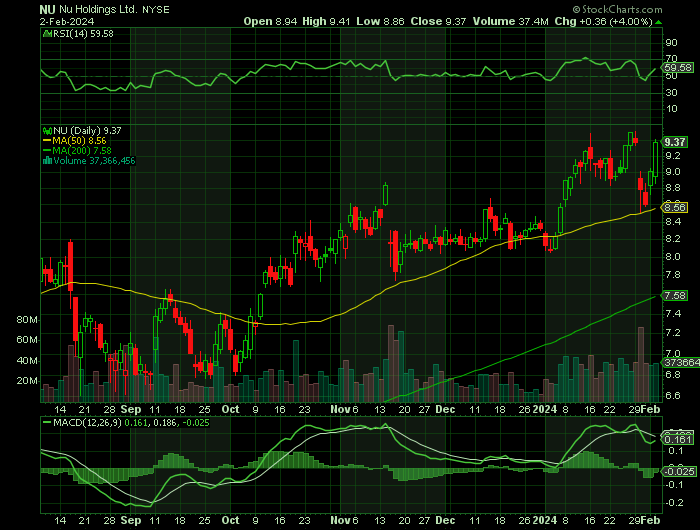
Task: Click the Volume 37.4M value in header
Action: 511,21
